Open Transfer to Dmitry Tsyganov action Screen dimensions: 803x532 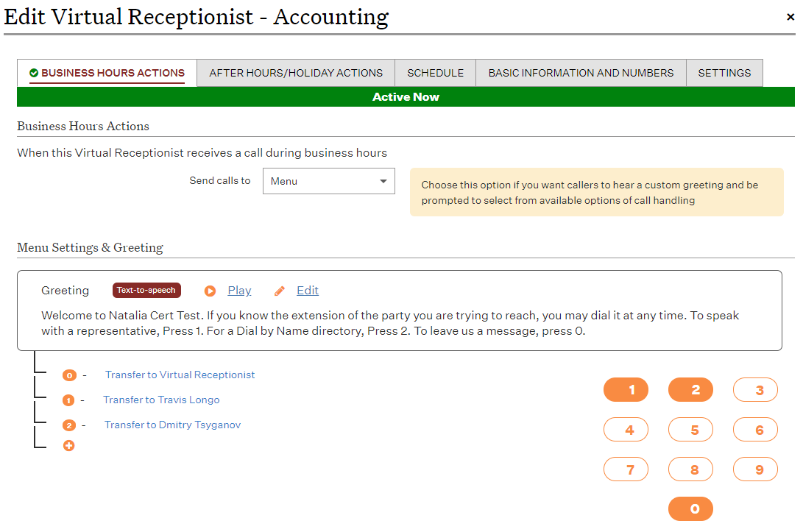pyautogui.click(x=172, y=425)
